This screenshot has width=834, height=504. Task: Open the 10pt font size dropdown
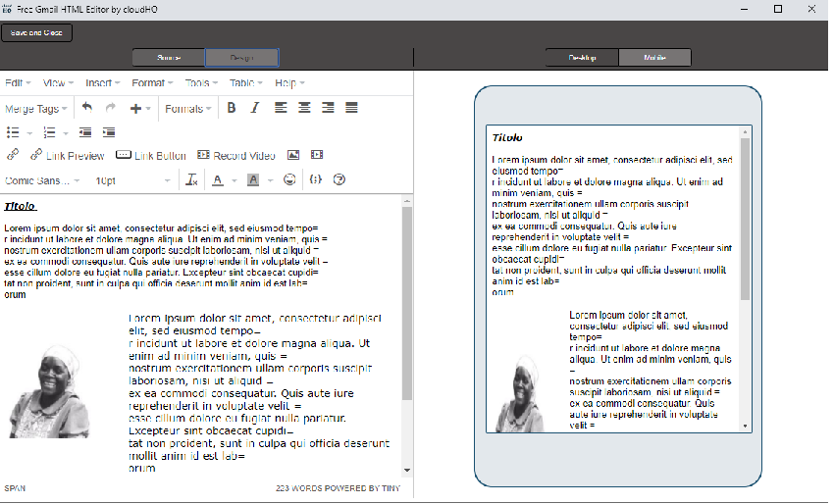coord(132,180)
